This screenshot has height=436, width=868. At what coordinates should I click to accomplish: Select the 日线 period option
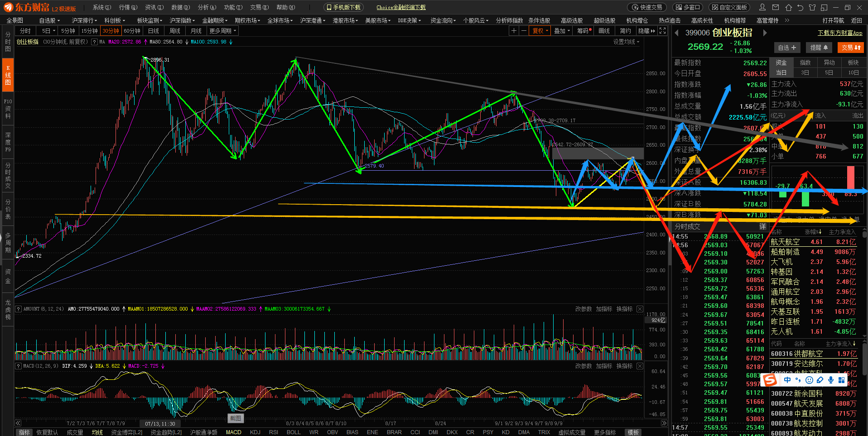(154, 31)
